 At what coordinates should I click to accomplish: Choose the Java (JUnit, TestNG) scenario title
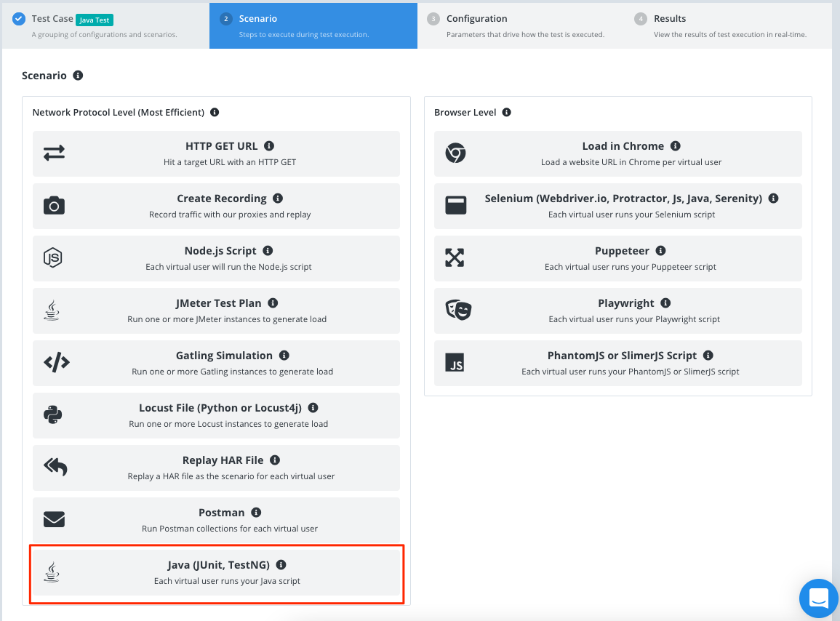pyautogui.click(x=219, y=565)
